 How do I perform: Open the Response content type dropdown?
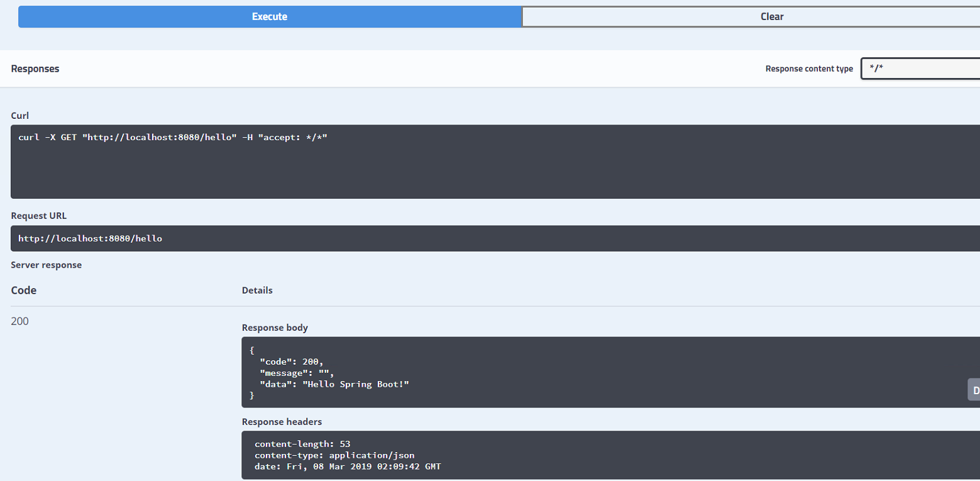point(920,69)
